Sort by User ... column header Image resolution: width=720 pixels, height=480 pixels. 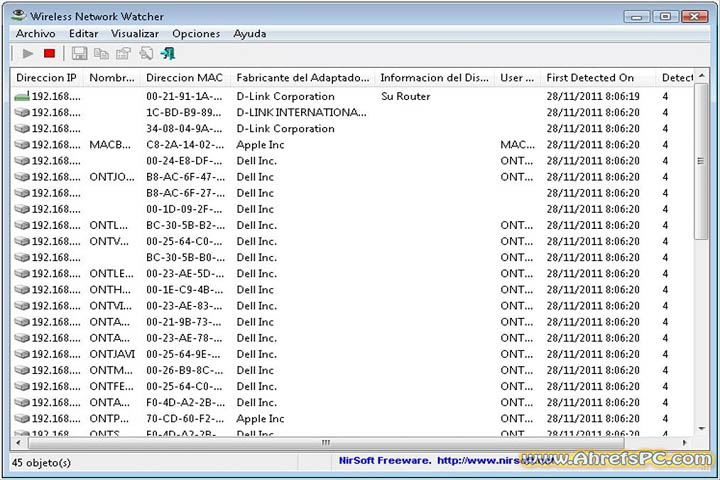(518, 78)
